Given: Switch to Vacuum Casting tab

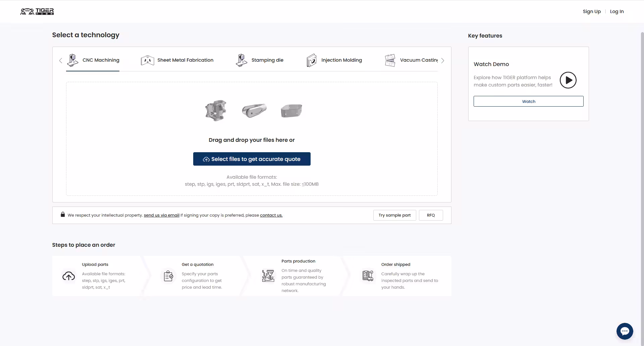Looking at the screenshot, I should (411, 60).
